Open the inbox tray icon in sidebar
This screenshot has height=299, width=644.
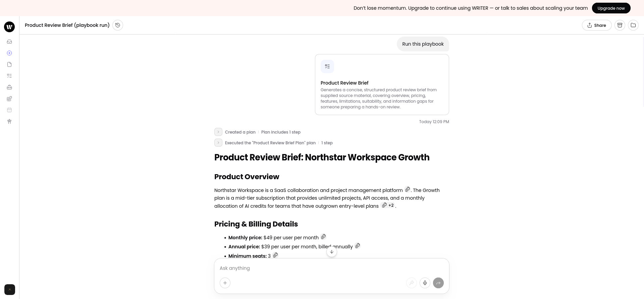pos(9,42)
